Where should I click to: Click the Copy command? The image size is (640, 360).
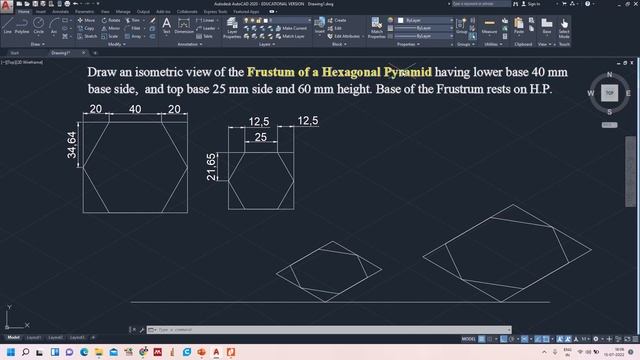coord(86,28)
